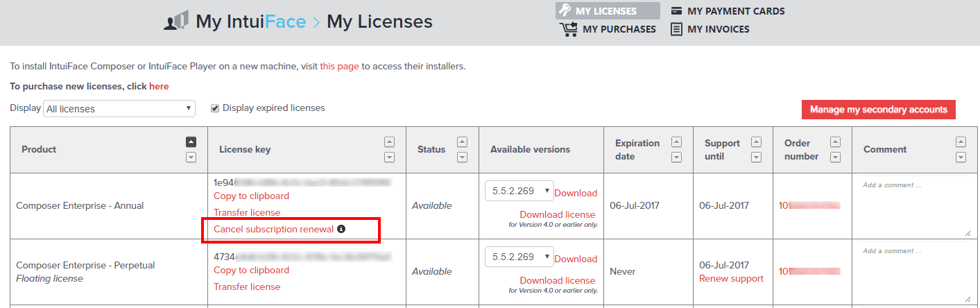
Task: Go to My IntuiFace breadcrumb
Action: (250, 22)
